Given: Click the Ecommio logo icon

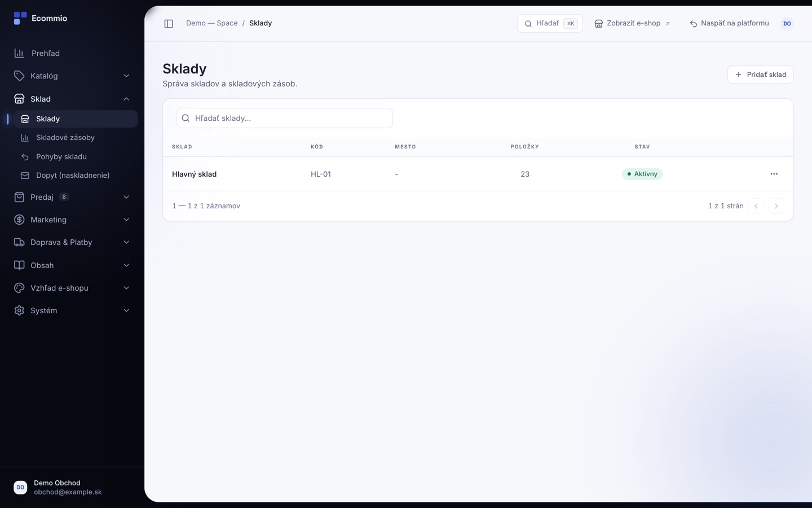Looking at the screenshot, I should (x=20, y=18).
